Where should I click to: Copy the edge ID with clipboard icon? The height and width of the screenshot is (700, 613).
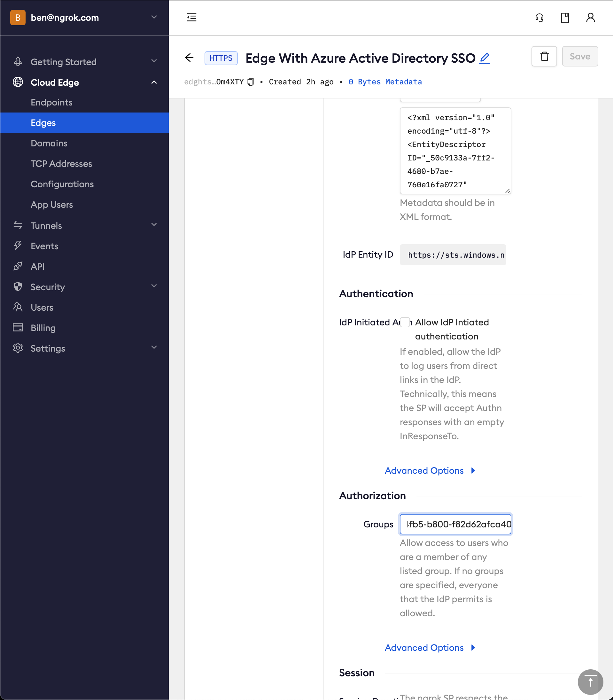pyautogui.click(x=251, y=82)
